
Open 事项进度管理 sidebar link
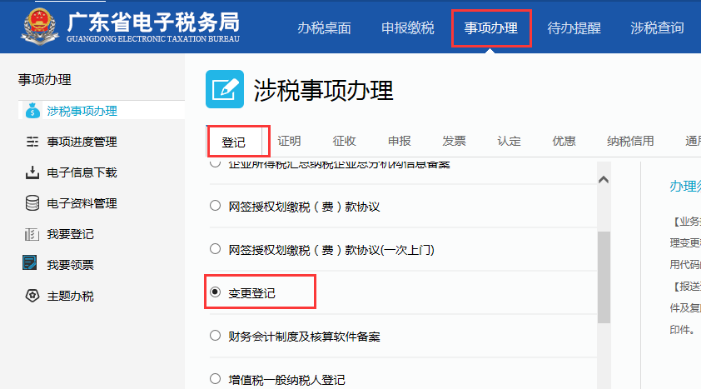pyautogui.click(x=82, y=142)
